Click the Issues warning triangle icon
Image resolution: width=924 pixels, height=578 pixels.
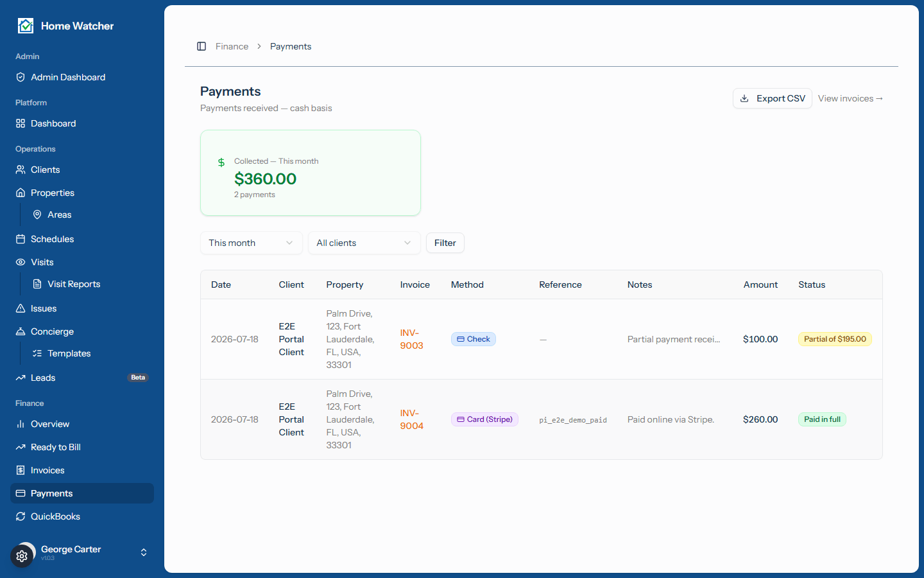(x=21, y=308)
